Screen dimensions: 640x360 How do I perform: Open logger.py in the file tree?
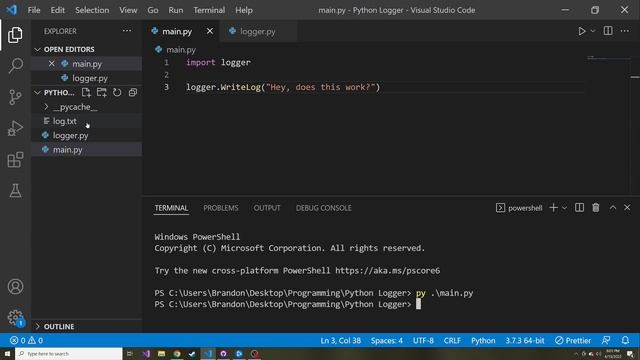tap(87, 136)
